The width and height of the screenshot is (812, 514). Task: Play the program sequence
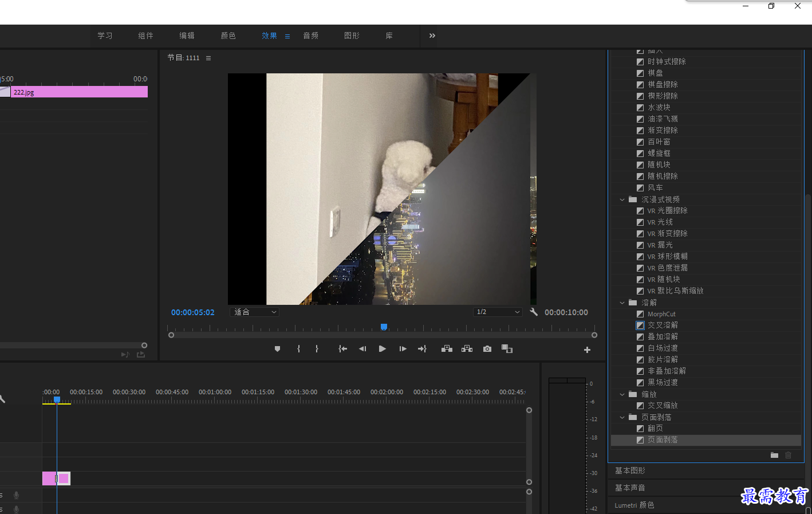pos(382,349)
